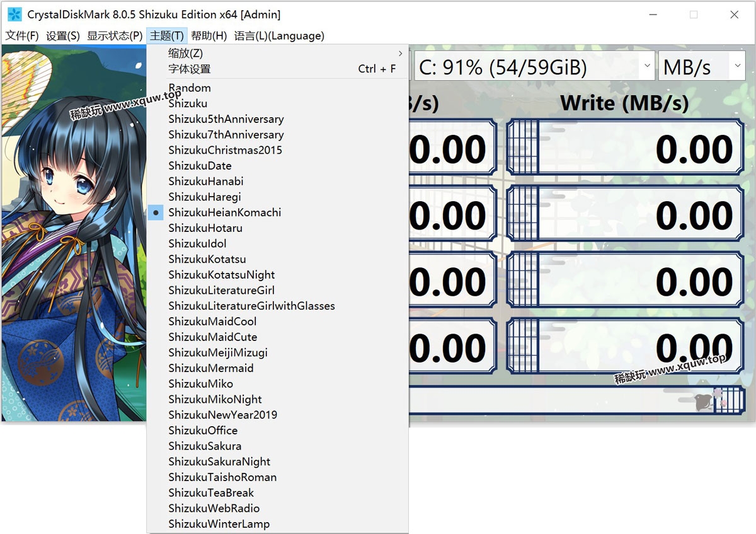Choose the ShizukuMikoNight theme
Image resolution: width=756 pixels, height=534 pixels.
(278, 399)
